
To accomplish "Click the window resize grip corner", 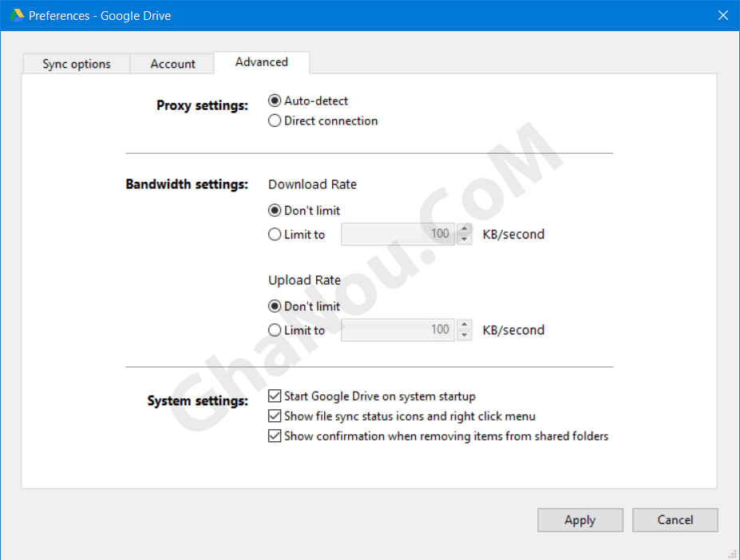I will 733,554.
